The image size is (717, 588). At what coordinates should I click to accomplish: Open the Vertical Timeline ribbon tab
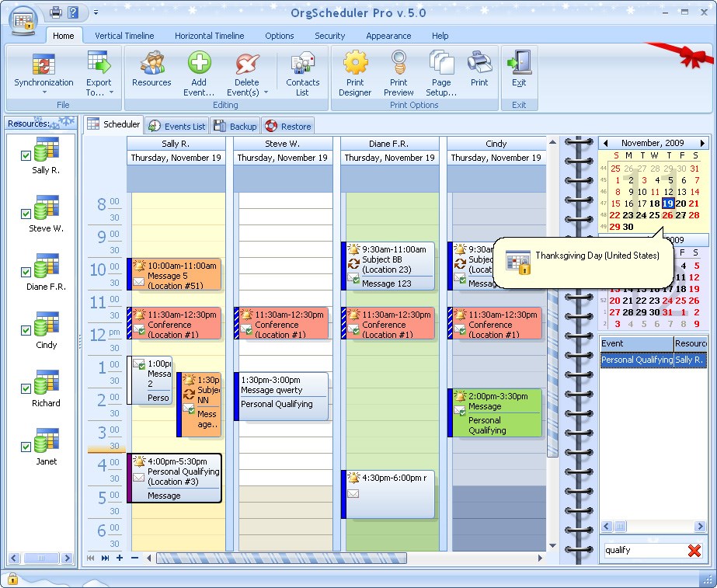point(124,36)
